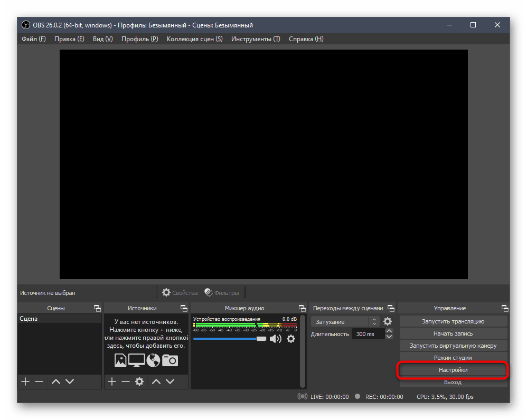Image resolution: width=527 pixels, height=420 pixels.
Task: Increase Длительность with the up arrow
Action: 389,331
